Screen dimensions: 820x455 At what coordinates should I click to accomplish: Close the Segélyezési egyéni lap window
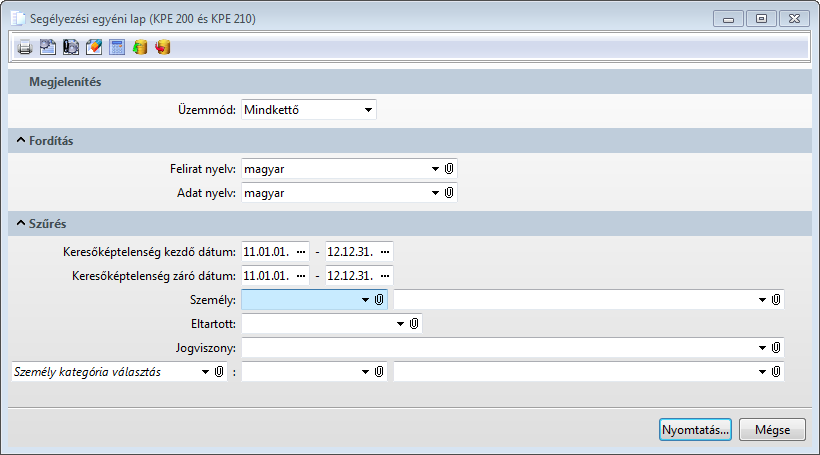tap(794, 19)
